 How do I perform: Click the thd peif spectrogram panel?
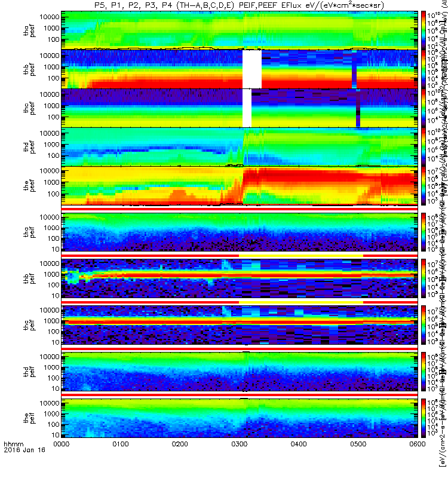[x=240, y=371]
